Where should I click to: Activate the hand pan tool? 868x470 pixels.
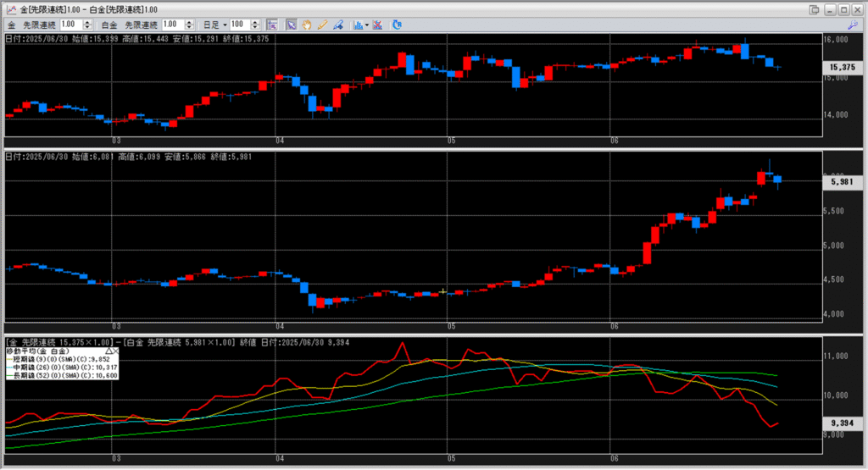coord(306,25)
